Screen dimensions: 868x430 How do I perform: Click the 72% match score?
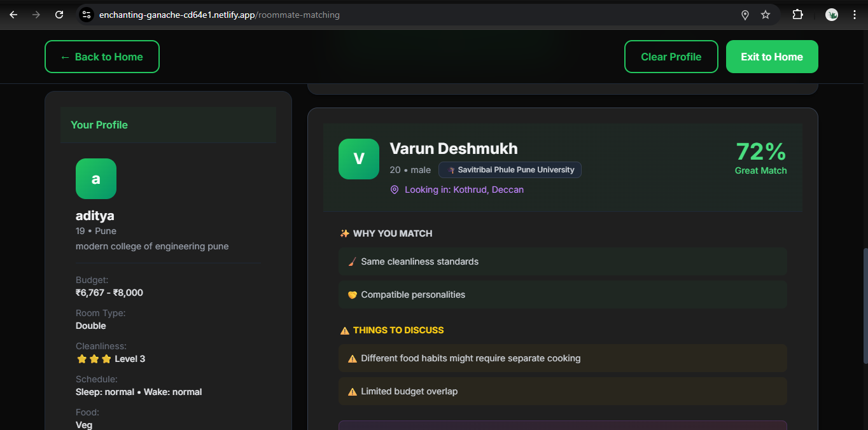tap(761, 151)
